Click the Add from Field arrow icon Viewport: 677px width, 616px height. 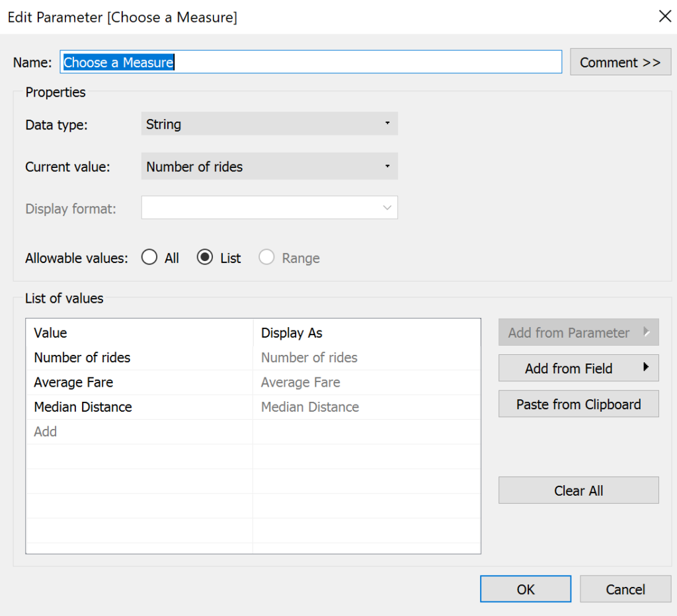pos(646,368)
